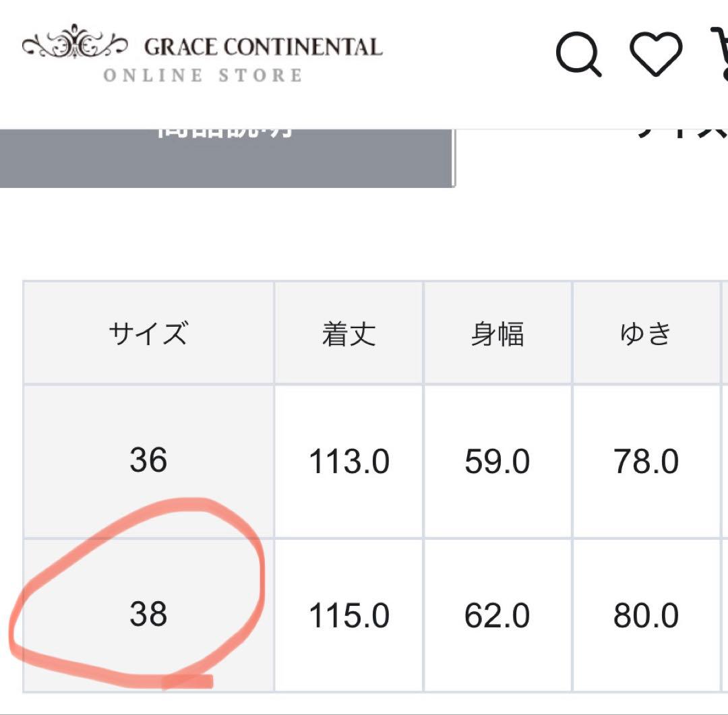Select the circled size 38 cell

148,615
